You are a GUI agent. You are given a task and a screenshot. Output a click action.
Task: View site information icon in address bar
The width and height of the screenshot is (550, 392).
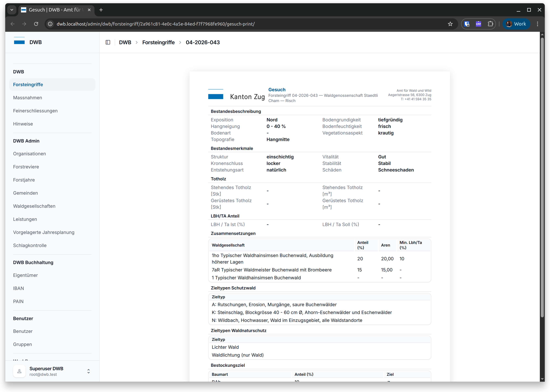click(x=50, y=24)
